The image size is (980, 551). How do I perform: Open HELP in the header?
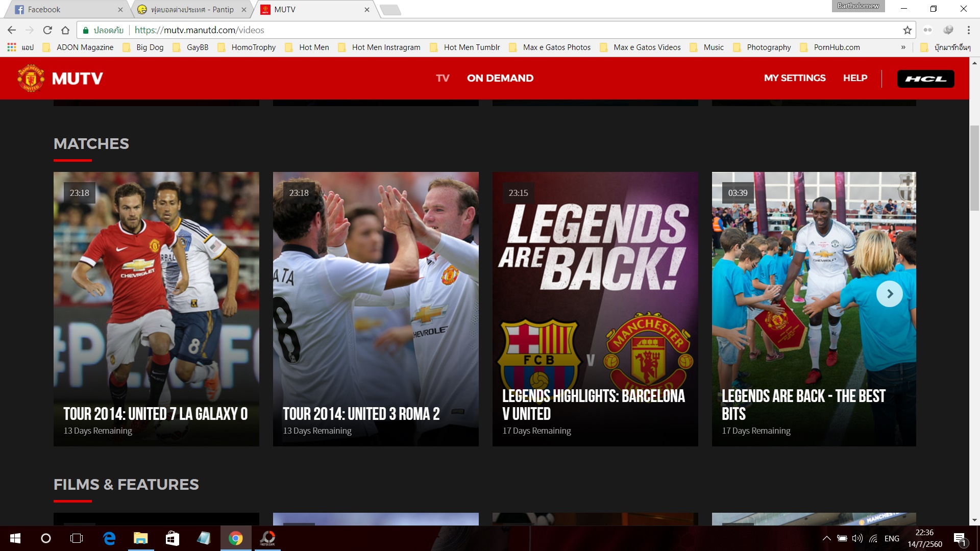pyautogui.click(x=855, y=78)
